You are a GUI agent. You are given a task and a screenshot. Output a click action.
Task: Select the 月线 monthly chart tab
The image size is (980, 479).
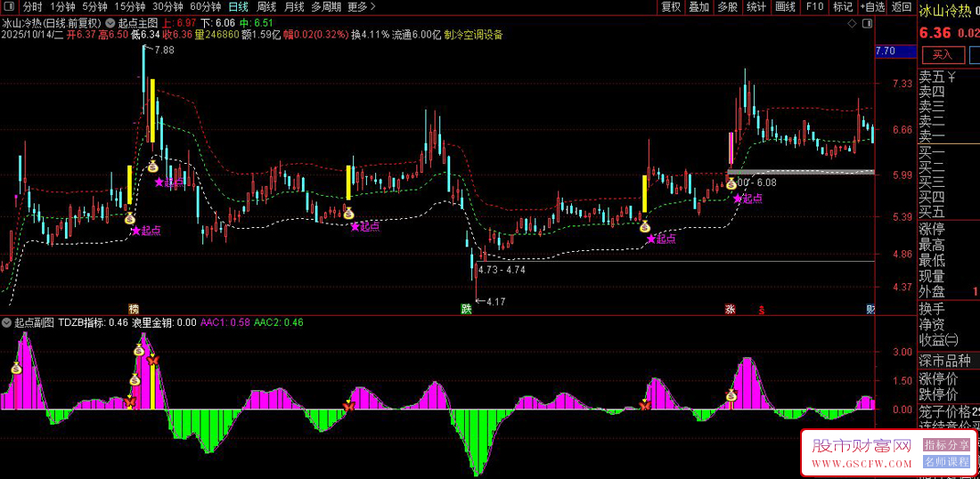(294, 7)
